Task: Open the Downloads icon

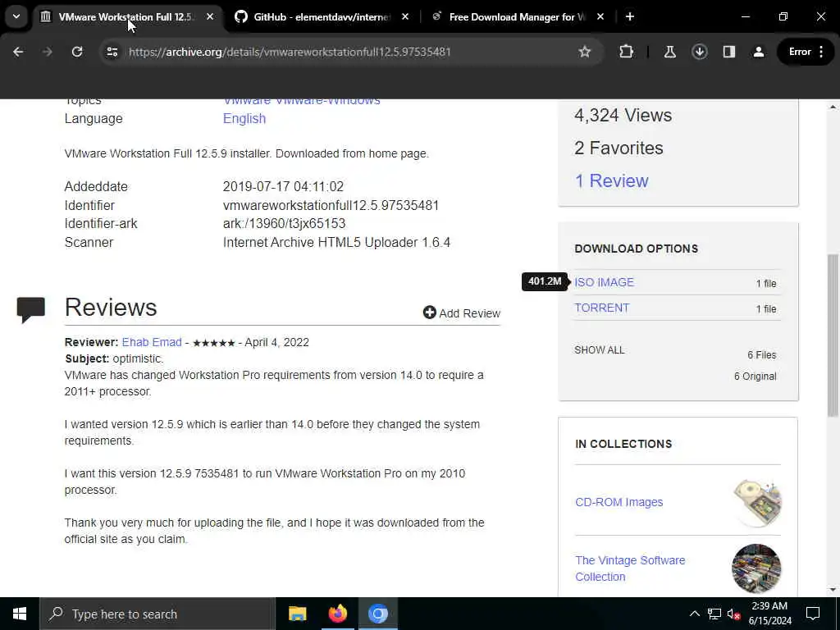Action: tap(699, 52)
